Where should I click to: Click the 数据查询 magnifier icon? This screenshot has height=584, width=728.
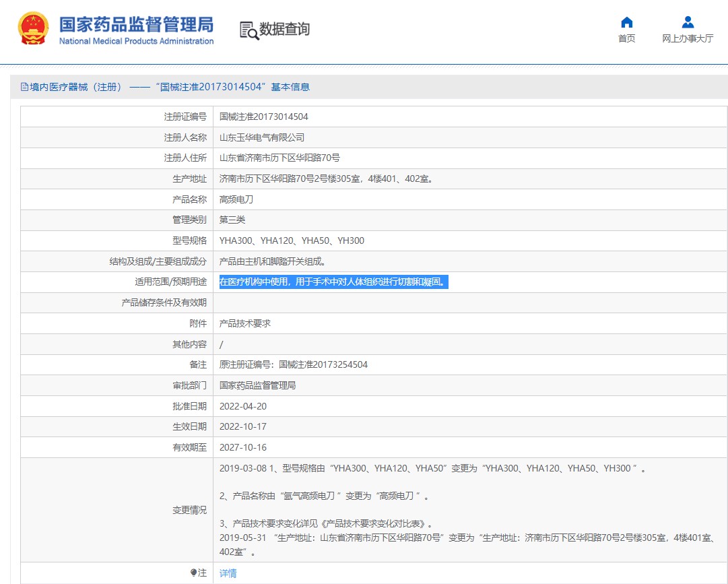tap(249, 30)
